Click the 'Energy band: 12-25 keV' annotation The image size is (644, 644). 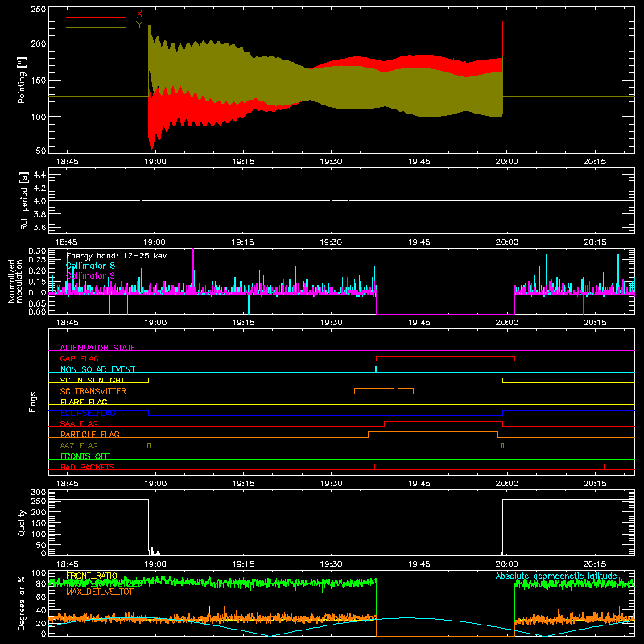pos(117,256)
